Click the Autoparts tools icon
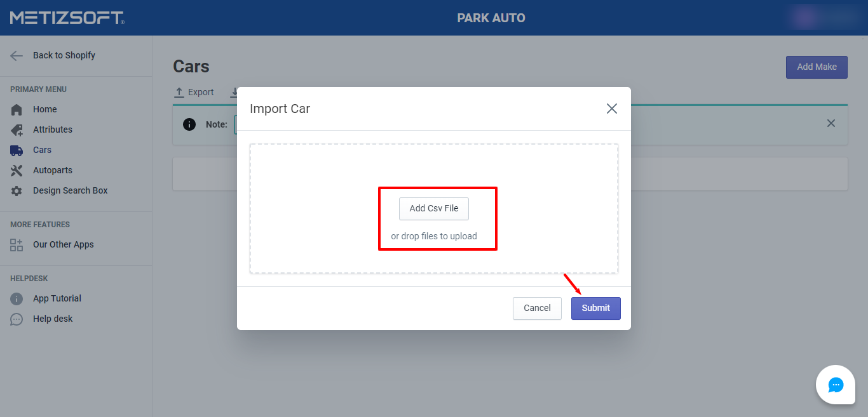Screen dimensions: 868x417 [x=17, y=171]
